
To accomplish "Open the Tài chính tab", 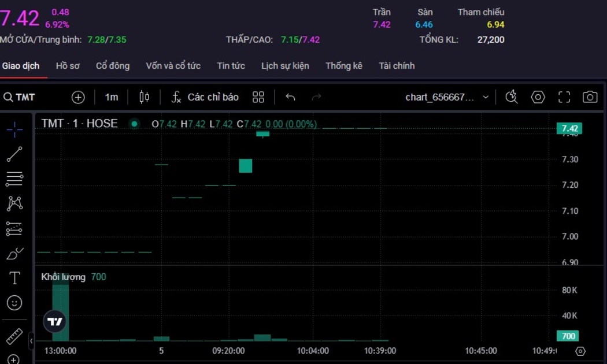I will point(397,66).
